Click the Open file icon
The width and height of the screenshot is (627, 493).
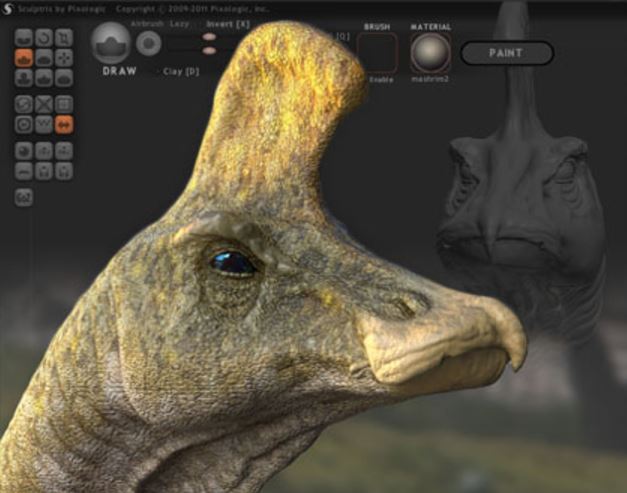(x=44, y=171)
